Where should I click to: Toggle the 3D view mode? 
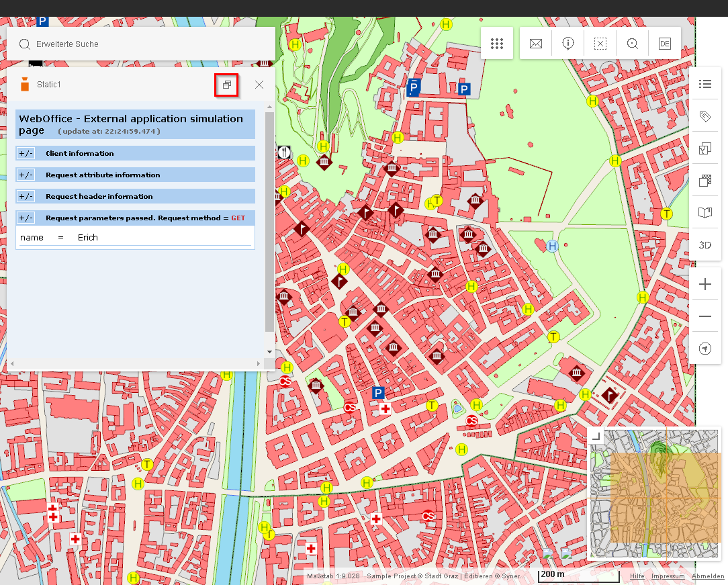coord(704,245)
